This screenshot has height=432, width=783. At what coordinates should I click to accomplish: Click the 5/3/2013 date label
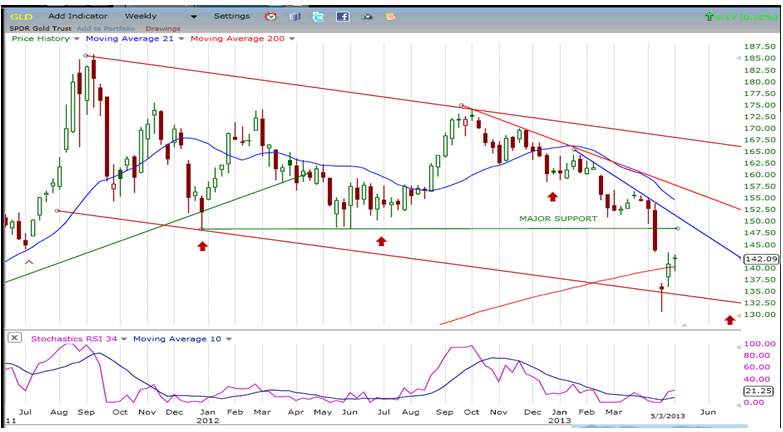pyautogui.click(x=668, y=416)
